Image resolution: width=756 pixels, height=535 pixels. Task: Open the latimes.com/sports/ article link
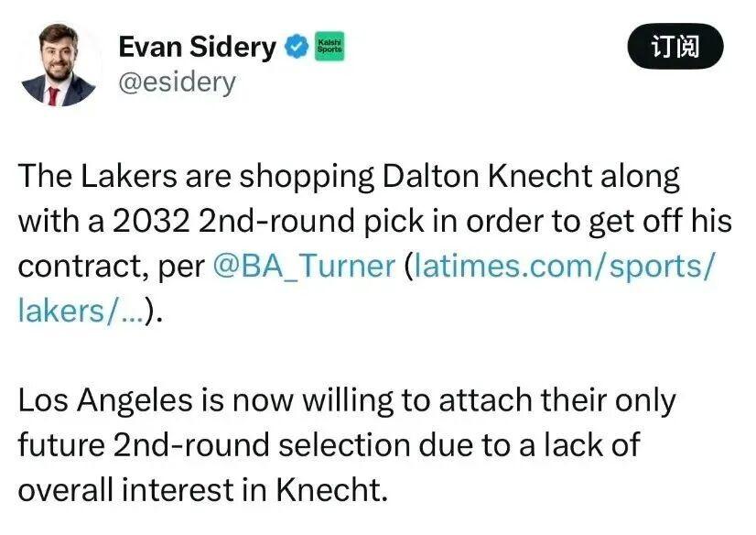pyautogui.click(x=562, y=266)
